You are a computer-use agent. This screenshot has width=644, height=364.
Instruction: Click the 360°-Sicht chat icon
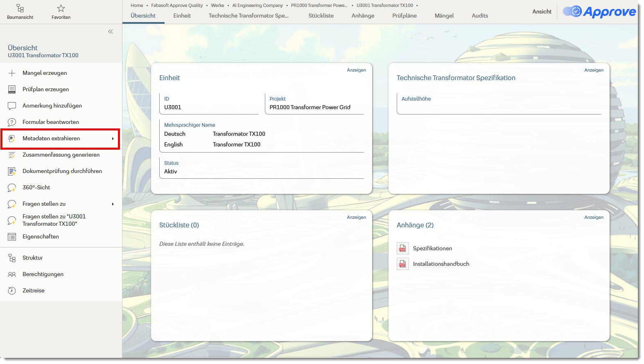click(12, 188)
